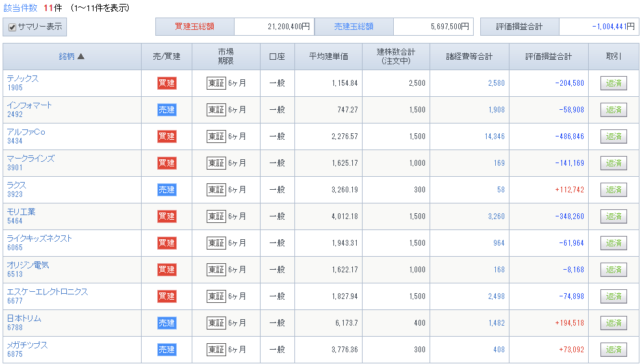This screenshot has width=644, height=364.
Task: Click 返済 button for モリ工業
Action: [613, 216]
